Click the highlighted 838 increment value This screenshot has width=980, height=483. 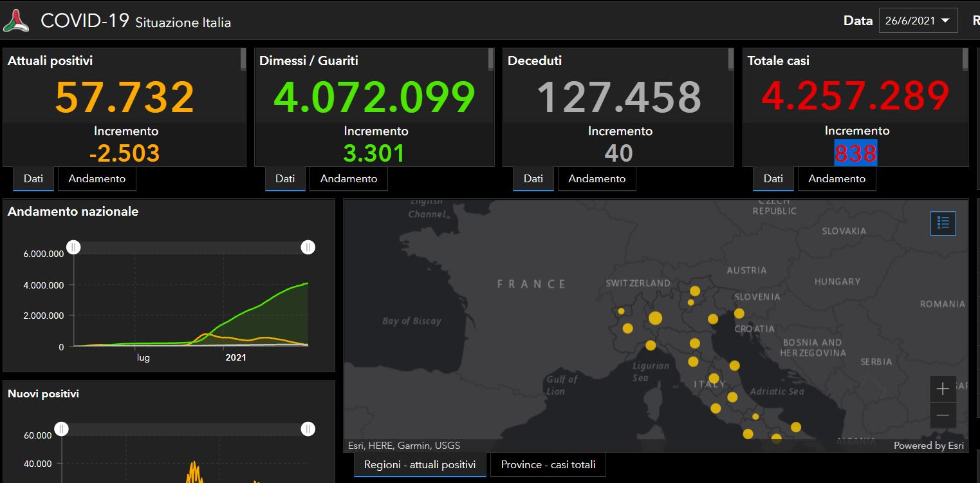point(856,153)
